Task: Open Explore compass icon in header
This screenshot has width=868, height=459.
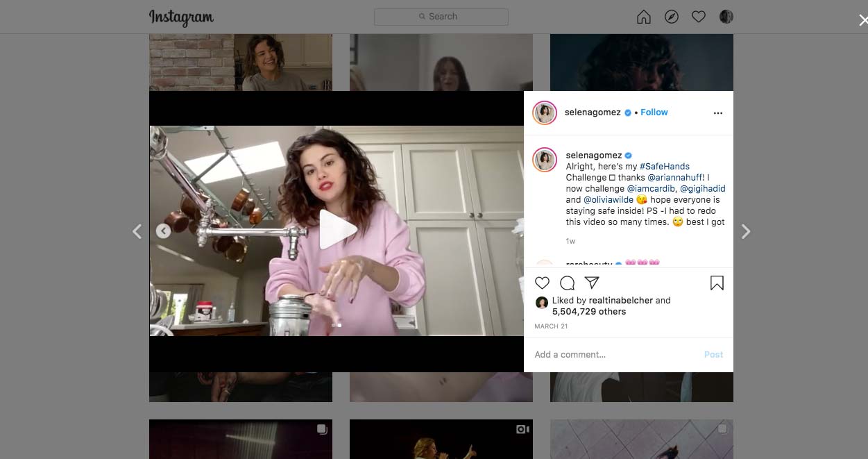Action: (671, 17)
